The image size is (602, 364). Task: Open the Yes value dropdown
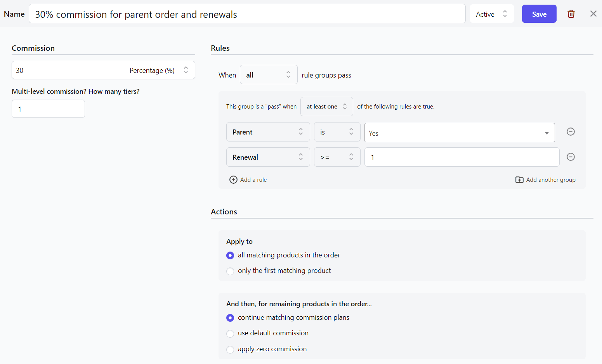(x=460, y=133)
